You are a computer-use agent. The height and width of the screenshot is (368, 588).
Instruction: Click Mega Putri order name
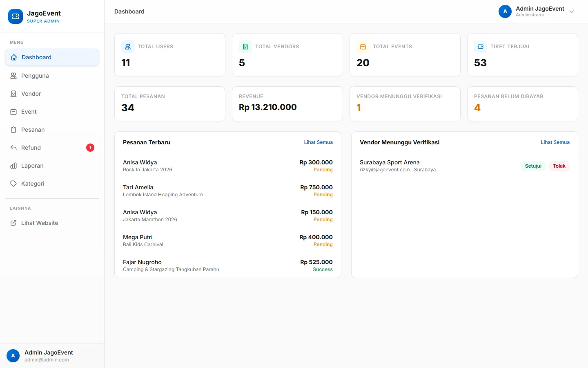[138, 237]
